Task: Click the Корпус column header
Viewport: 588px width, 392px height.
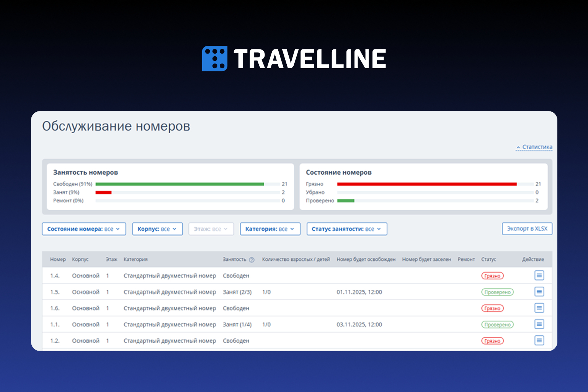Action: pyautogui.click(x=80, y=260)
